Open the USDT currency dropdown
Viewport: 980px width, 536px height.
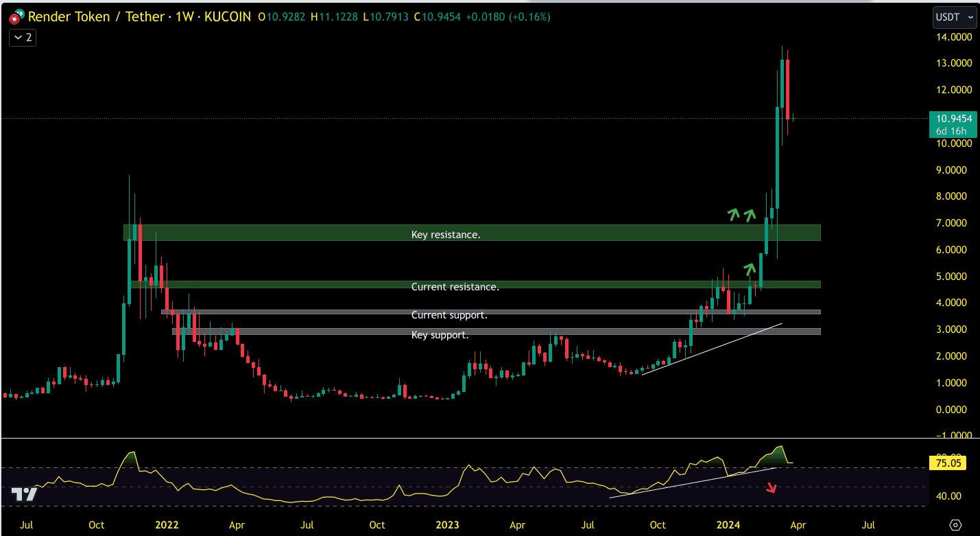point(955,16)
